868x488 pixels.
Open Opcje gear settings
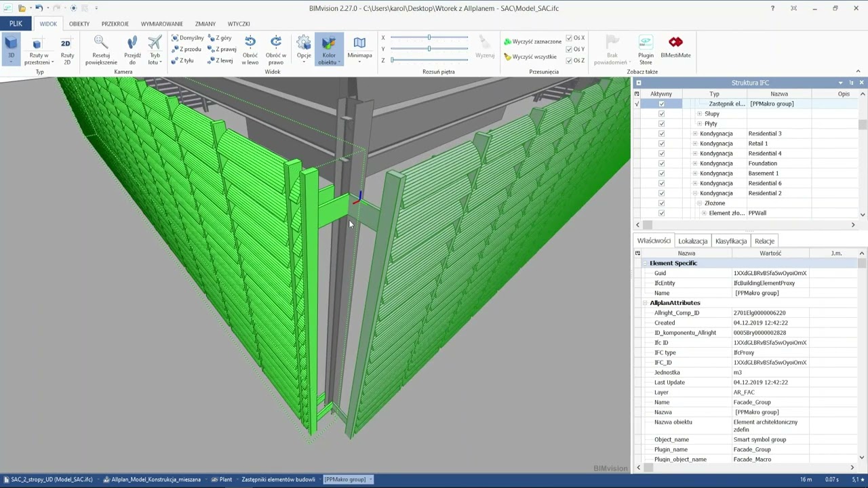tap(304, 50)
